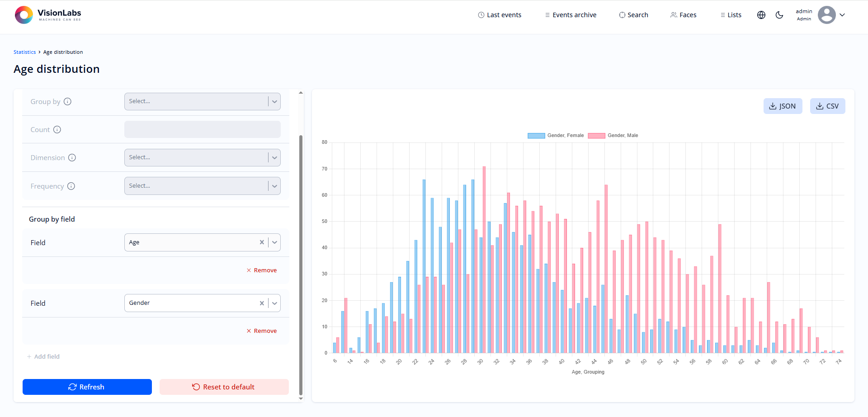Toggle dark mode moon icon
The width and height of the screenshot is (868, 417).
pos(779,15)
